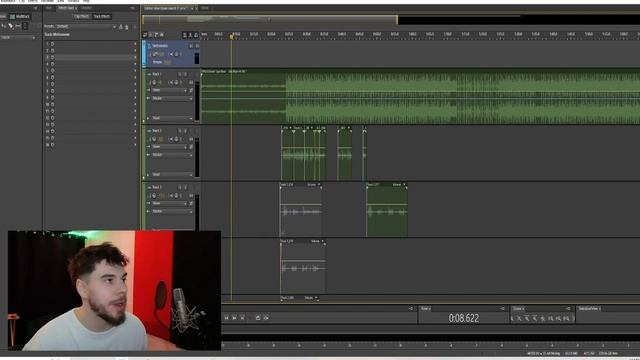640x360 pixels.
Task: Click the delete preset trash icon
Action: coord(127,27)
